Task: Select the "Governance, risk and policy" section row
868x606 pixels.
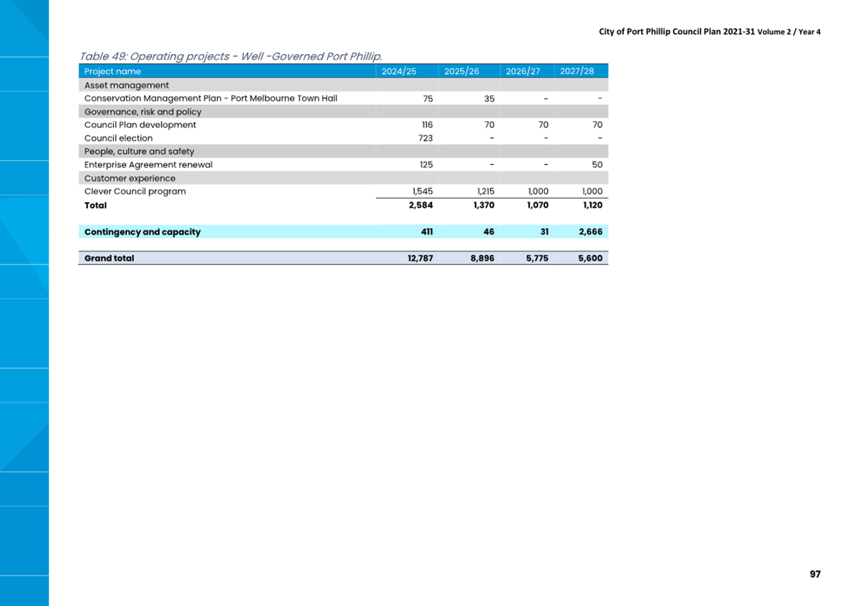Action: (343, 111)
